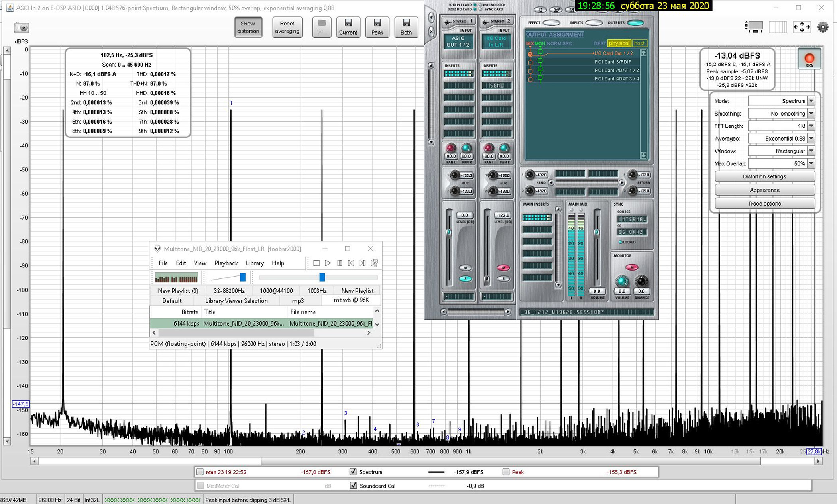Open Trace options
Image resolution: width=837 pixels, height=504 pixels.
[764, 204]
